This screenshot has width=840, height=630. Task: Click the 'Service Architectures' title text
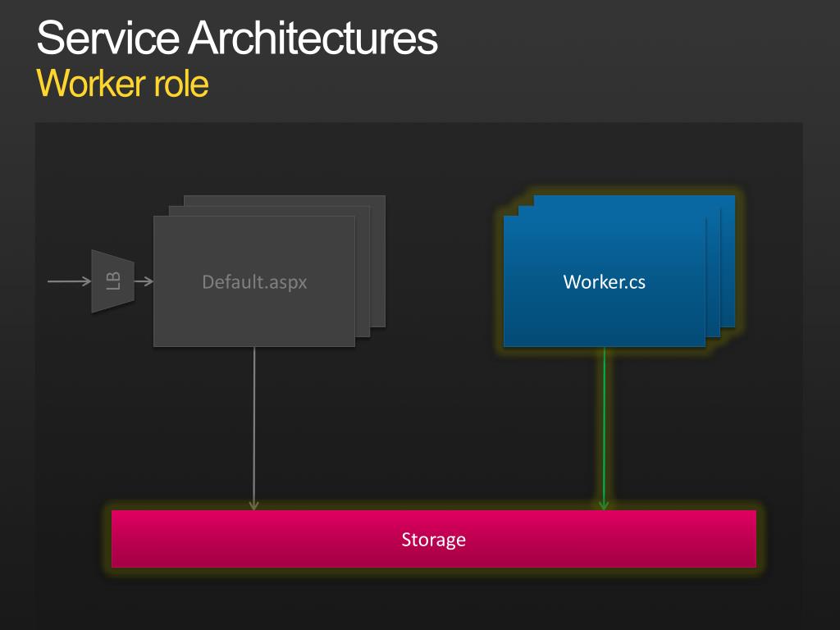237,38
